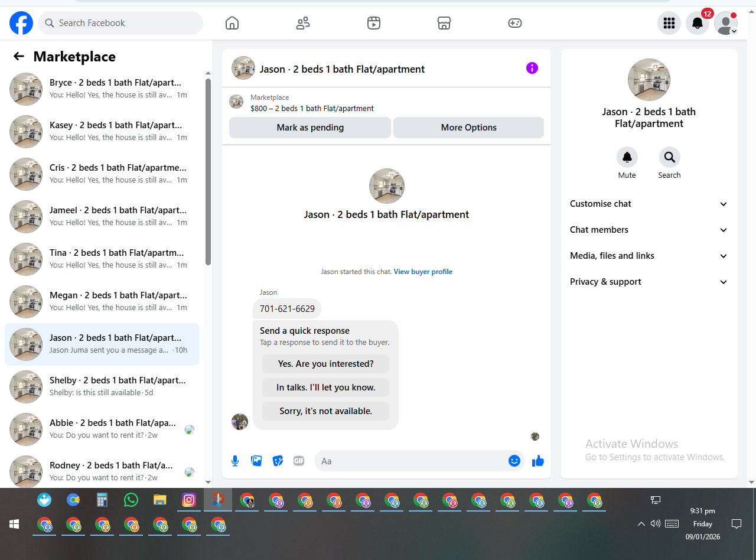Open Tina conversation in list
Viewport: 756px width, 560px height.
click(102, 259)
